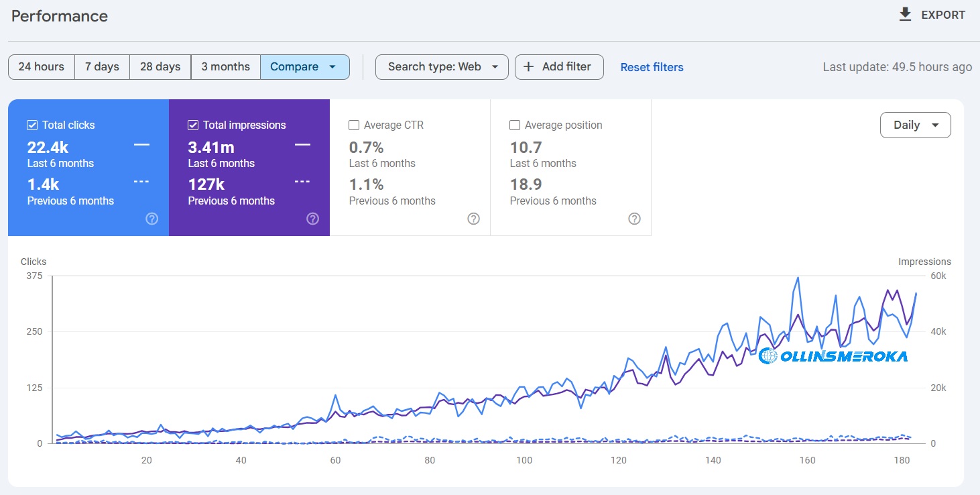The width and height of the screenshot is (980, 495).
Task: Uncheck the Total clicks checkbox
Action: pyautogui.click(x=32, y=124)
